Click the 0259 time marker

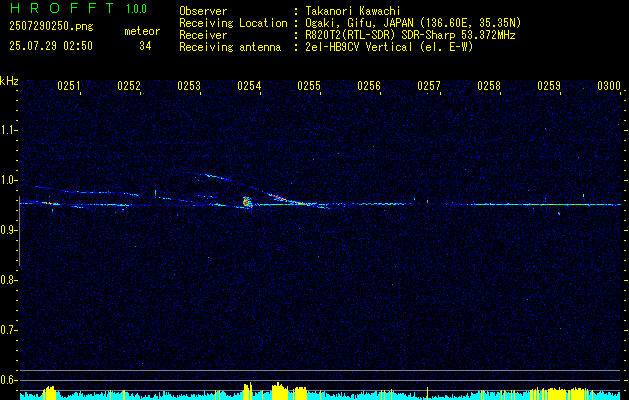(549, 86)
